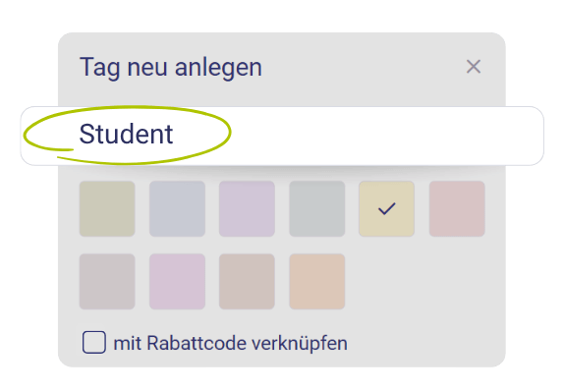Select the olive green color swatch

[107, 208]
